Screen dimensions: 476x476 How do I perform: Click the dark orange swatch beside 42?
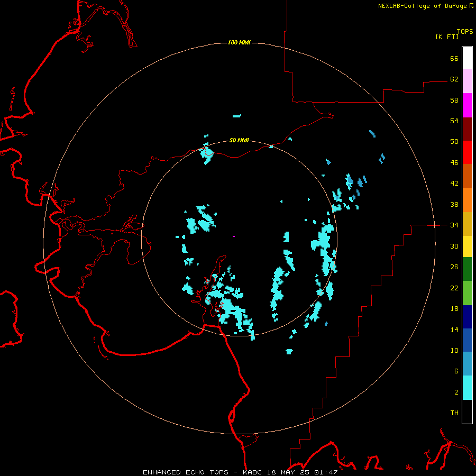(467, 176)
